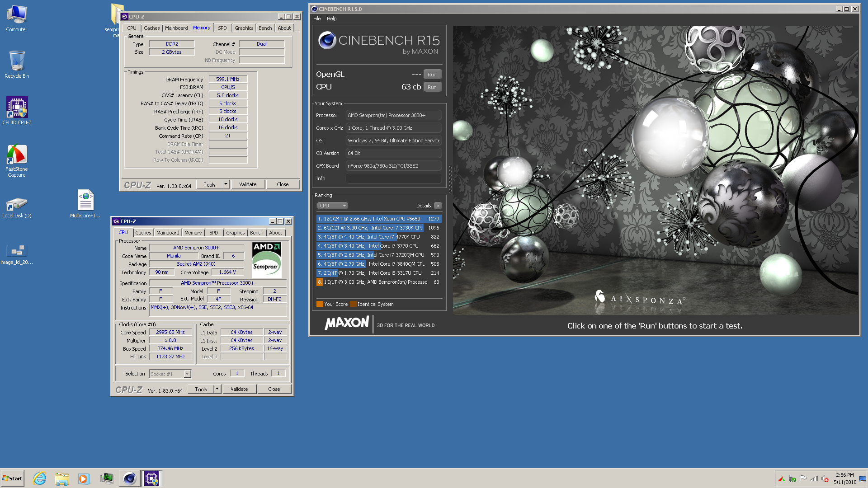The height and width of the screenshot is (488, 868).
Task: Open the monitor app taskbar icon
Action: tap(107, 479)
